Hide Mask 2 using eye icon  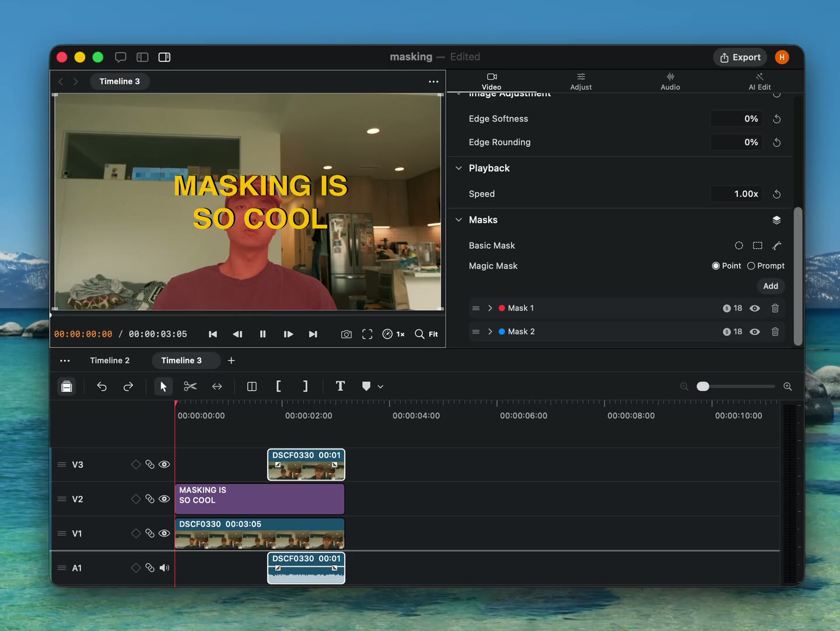click(x=755, y=331)
